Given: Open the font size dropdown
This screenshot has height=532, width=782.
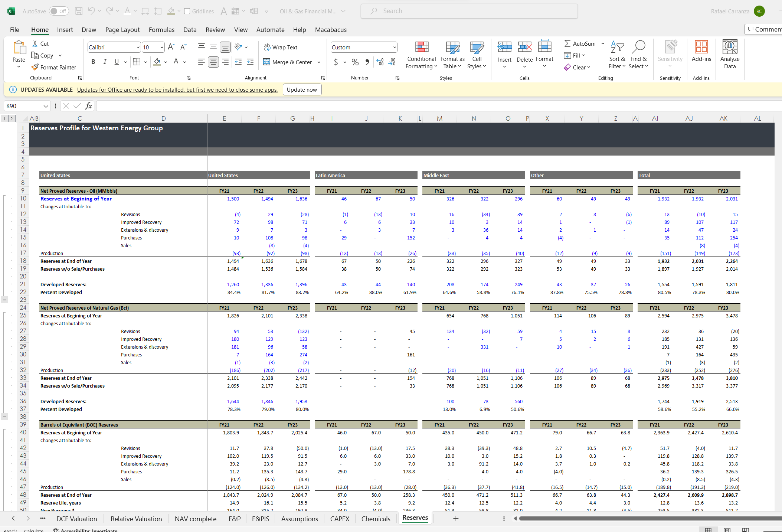Looking at the screenshot, I should tap(162, 47).
